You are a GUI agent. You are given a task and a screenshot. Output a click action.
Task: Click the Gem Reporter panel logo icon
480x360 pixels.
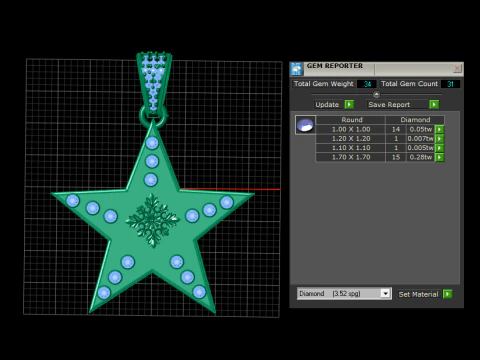pyautogui.click(x=296, y=69)
